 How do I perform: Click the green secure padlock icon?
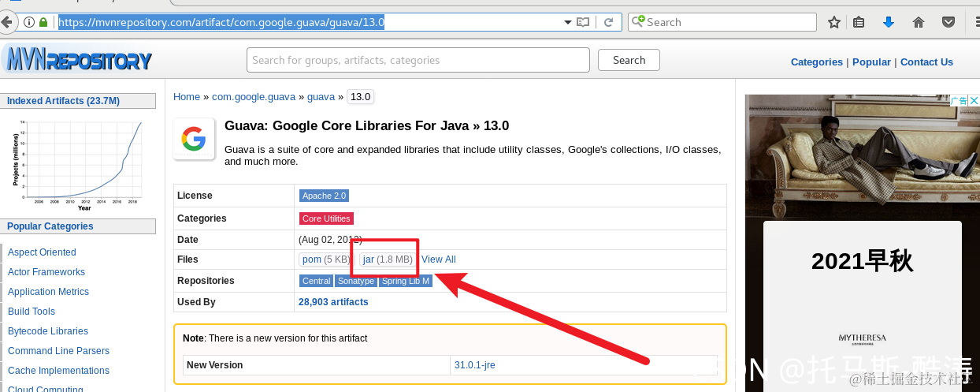(43, 22)
